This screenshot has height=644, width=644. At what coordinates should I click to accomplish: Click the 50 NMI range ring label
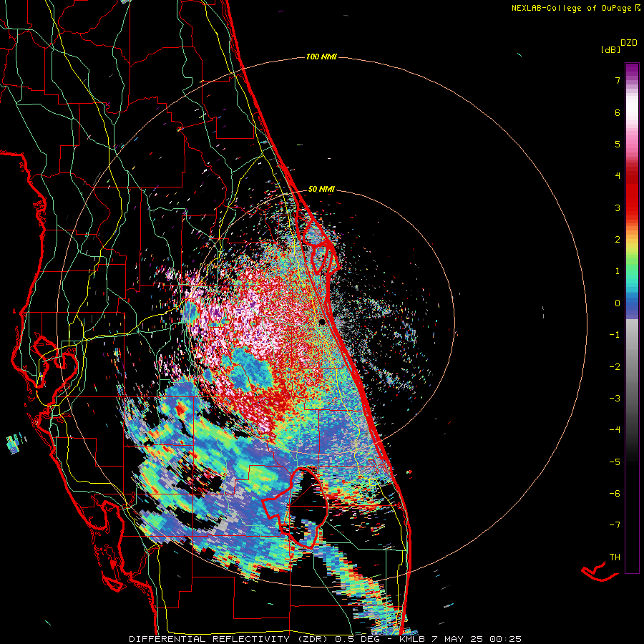point(321,189)
